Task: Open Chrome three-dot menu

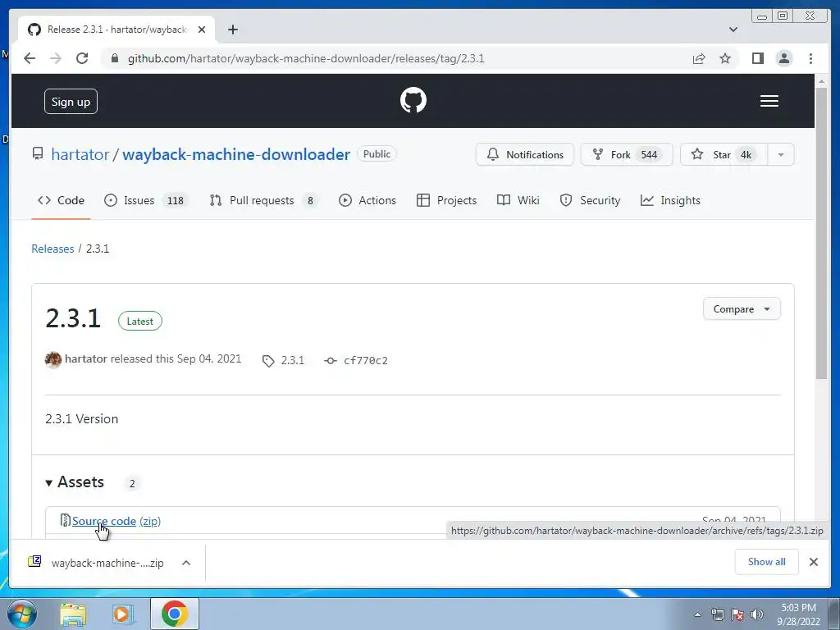Action: (810, 58)
